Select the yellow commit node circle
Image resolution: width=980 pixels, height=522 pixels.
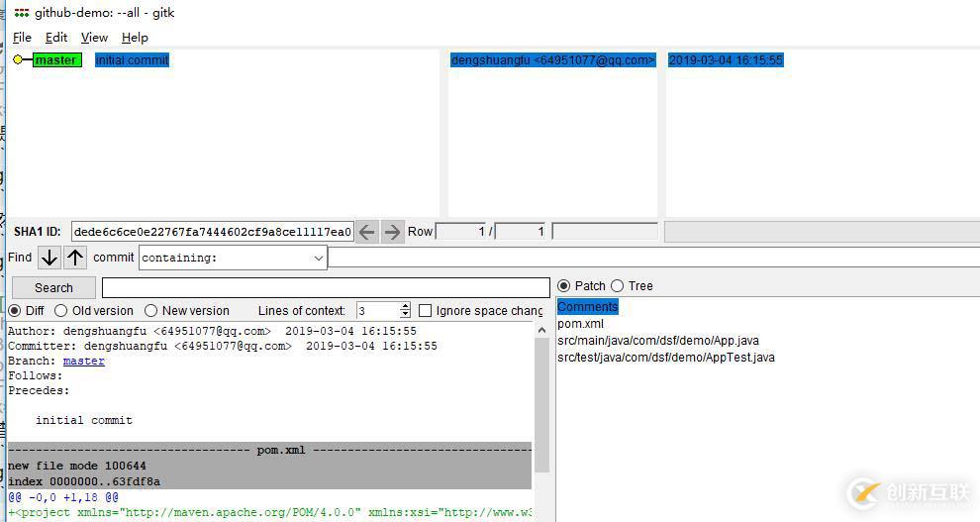[18, 60]
